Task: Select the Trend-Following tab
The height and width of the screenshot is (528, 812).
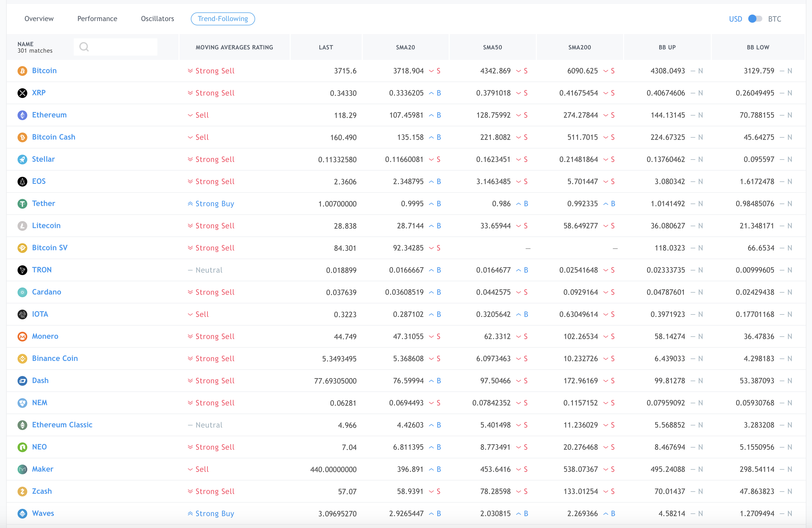Action: click(223, 19)
